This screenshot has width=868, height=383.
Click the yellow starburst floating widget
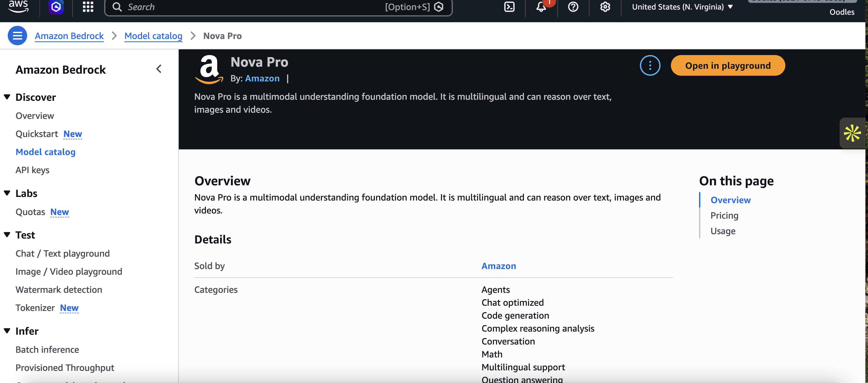click(x=853, y=133)
